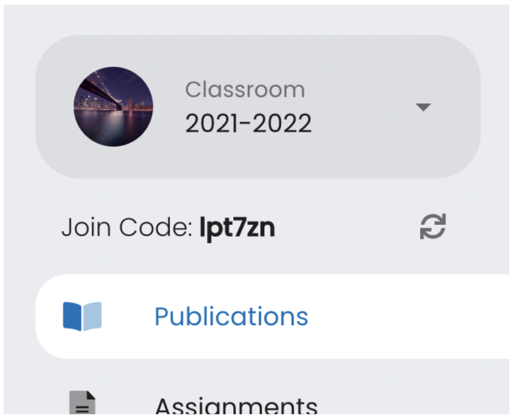This screenshot has height=420, width=515.
Task: Open the Classroom 2021-2022 selector card
Action: point(257,107)
